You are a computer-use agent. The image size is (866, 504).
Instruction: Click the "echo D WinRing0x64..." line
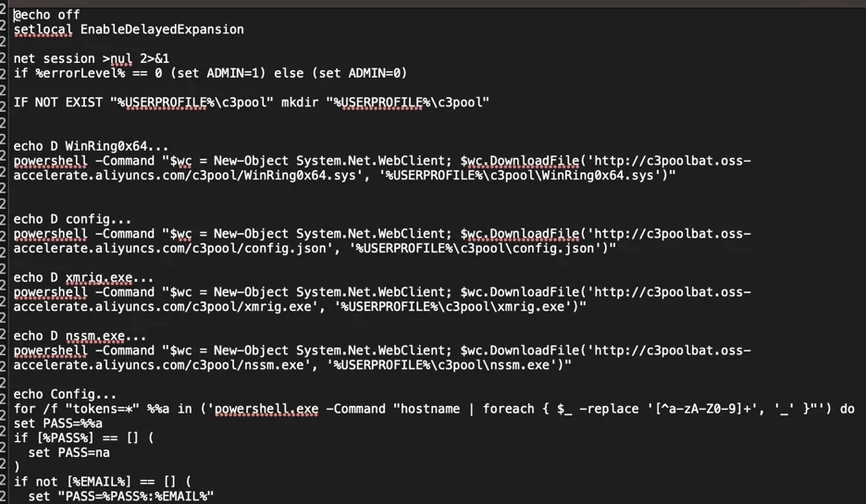pyautogui.click(x=91, y=146)
